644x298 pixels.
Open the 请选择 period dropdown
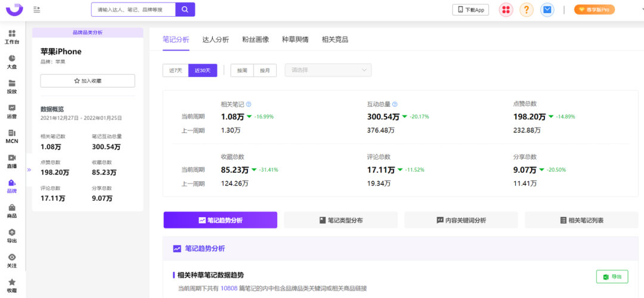(328, 70)
